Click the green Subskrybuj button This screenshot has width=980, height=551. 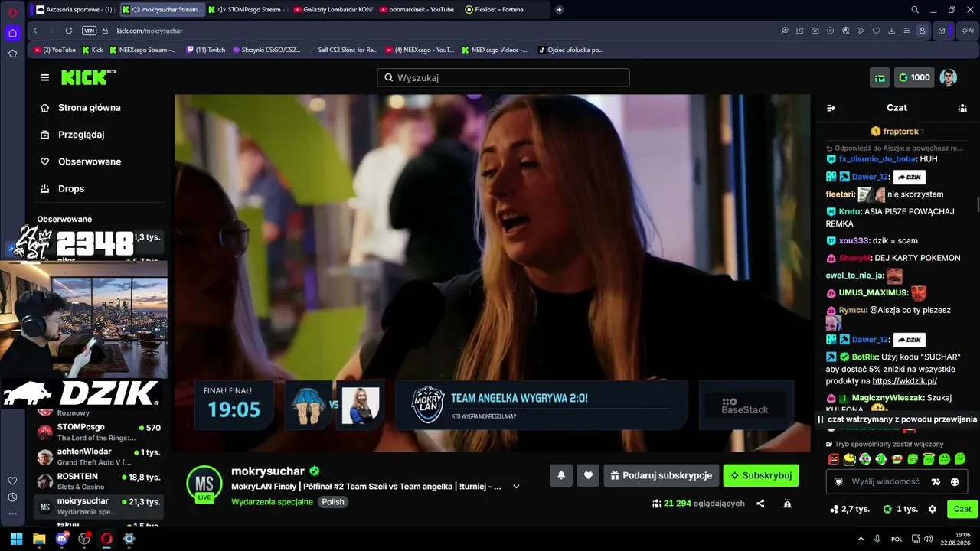[761, 475]
